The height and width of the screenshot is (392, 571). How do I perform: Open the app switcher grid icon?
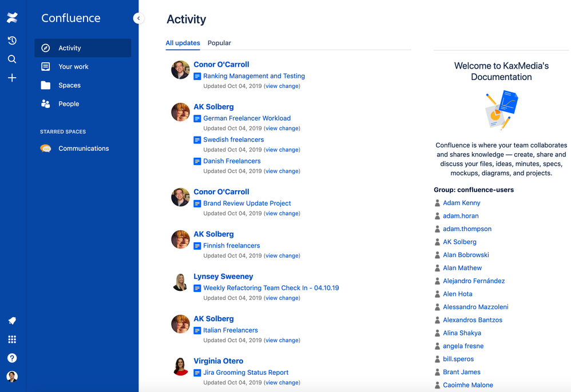(12, 339)
